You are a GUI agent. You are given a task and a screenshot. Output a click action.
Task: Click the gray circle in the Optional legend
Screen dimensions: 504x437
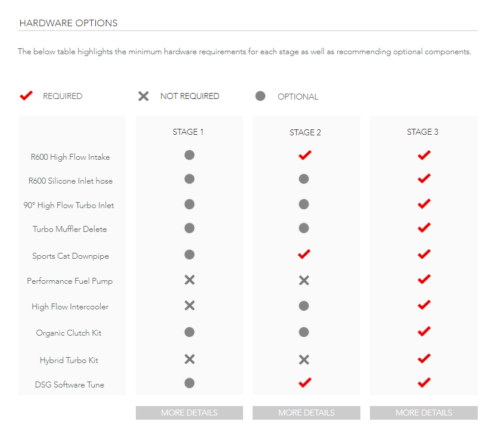(260, 96)
